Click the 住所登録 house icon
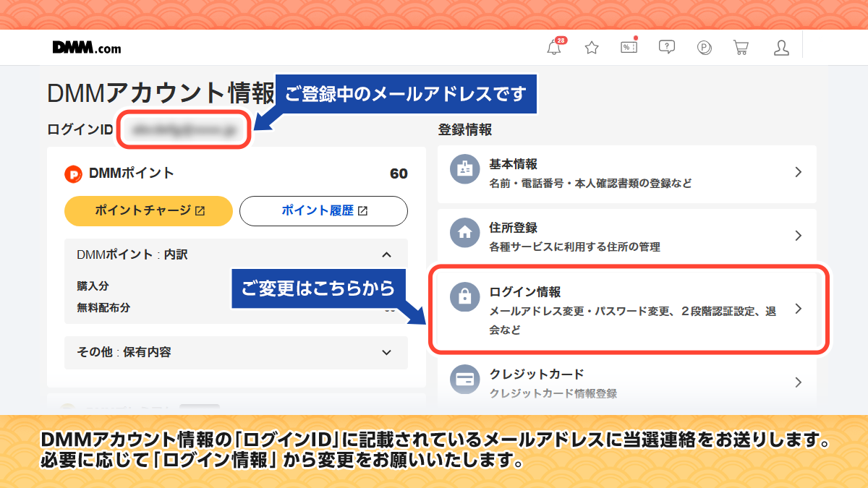 tap(465, 236)
